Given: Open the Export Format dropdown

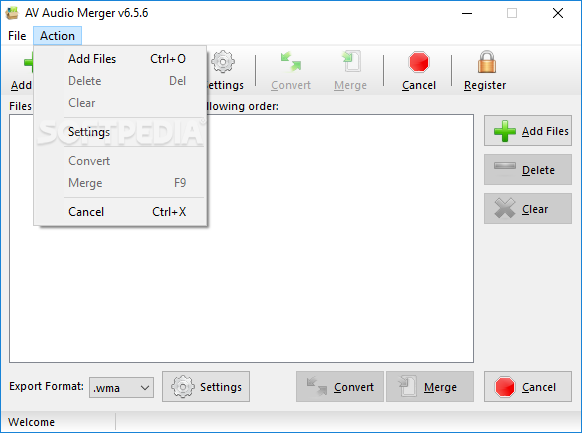Looking at the screenshot, I should [x=121, y=388].
